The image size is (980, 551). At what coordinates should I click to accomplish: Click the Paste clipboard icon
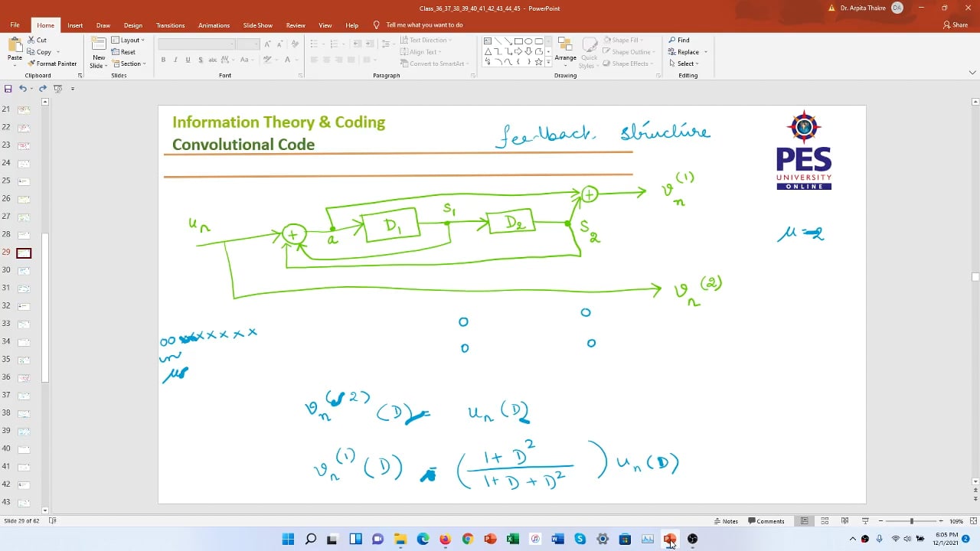tap(15, 46)
